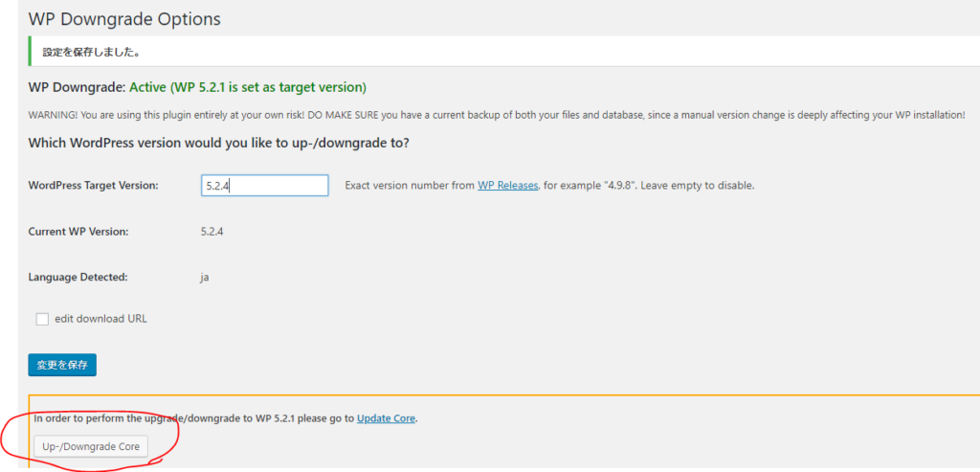Click the WARNING backup notice text
This screenshot has width=980, height=472.
pos(497,116)
